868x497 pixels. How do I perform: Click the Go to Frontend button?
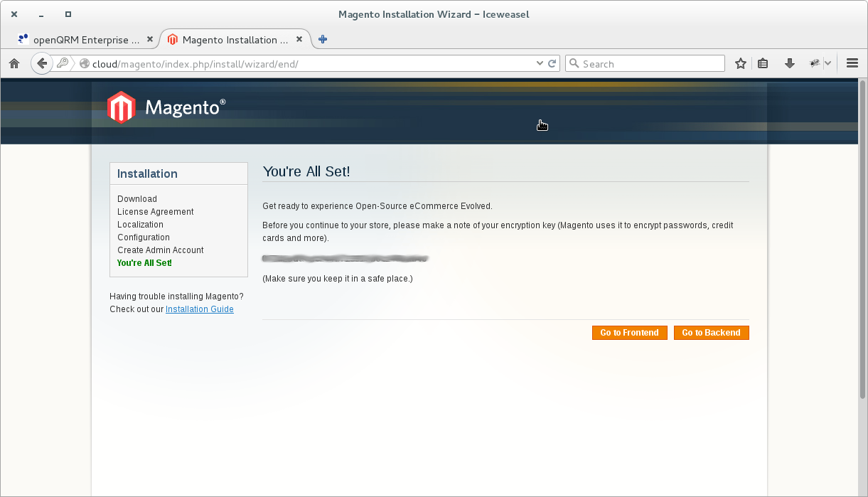click(630, 333)
